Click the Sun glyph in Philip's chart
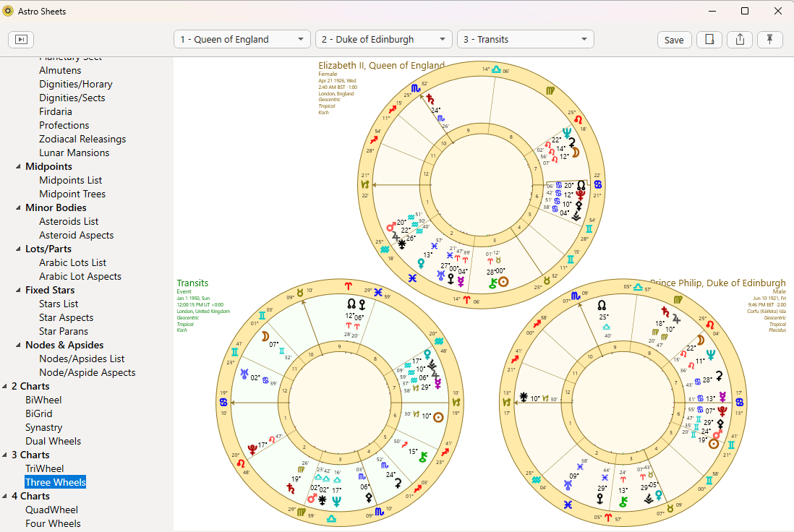This screenshot has width=794, height=532. click(x=714, y=444)
